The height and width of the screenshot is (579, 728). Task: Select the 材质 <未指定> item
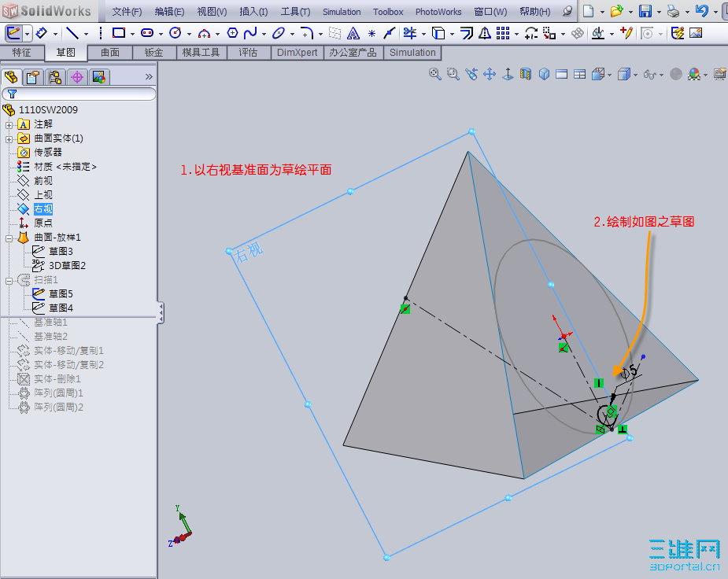65,167
